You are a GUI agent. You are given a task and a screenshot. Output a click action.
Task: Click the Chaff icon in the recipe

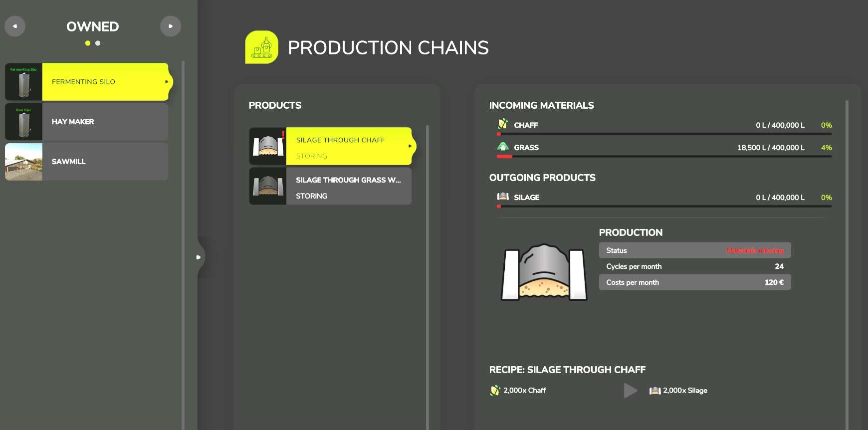(x=495, y=390)
